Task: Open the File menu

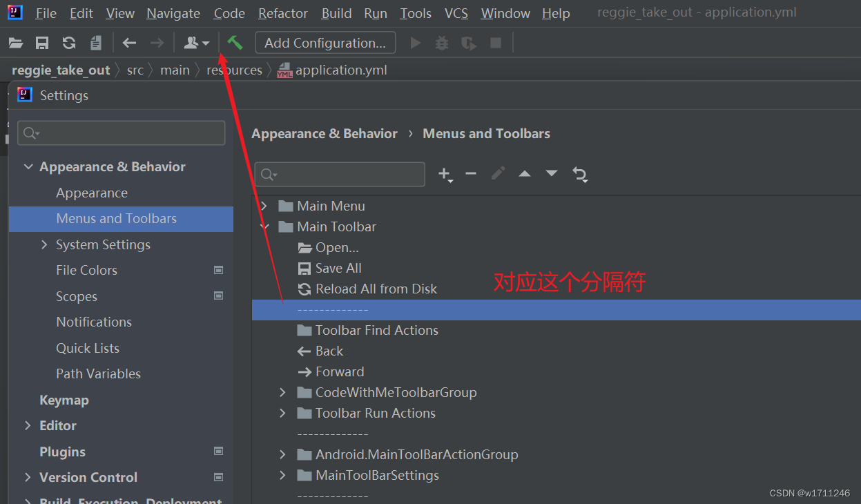Action: 46,13
